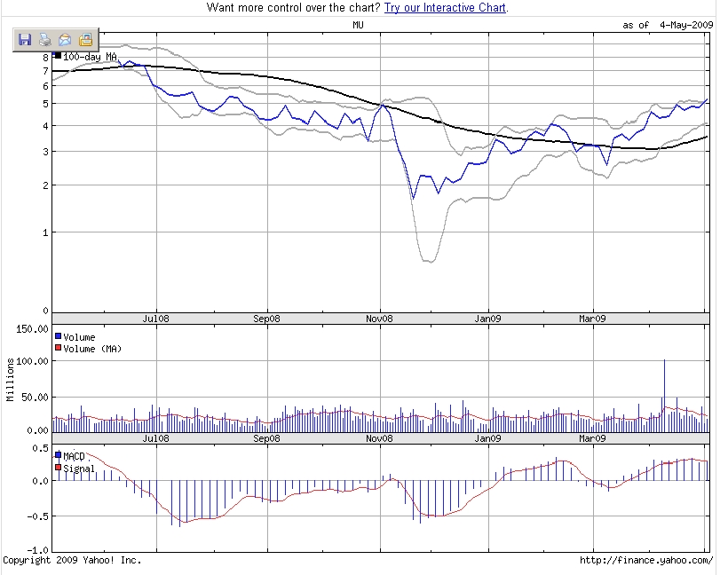Click 'Mar09' label on price chart axis
Image resolution: width=728 pixels, height=575 pixels.
[x=592, y=319]
